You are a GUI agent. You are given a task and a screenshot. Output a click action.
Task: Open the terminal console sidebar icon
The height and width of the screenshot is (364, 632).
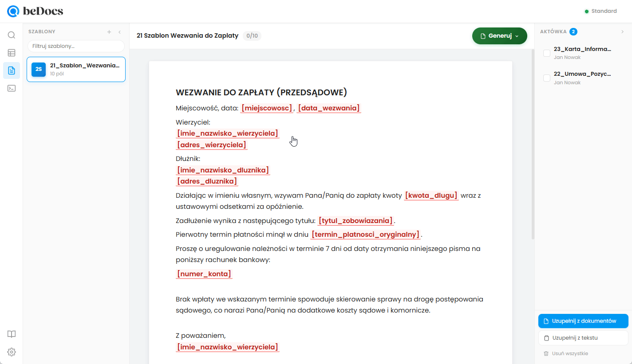pos(12,88)
